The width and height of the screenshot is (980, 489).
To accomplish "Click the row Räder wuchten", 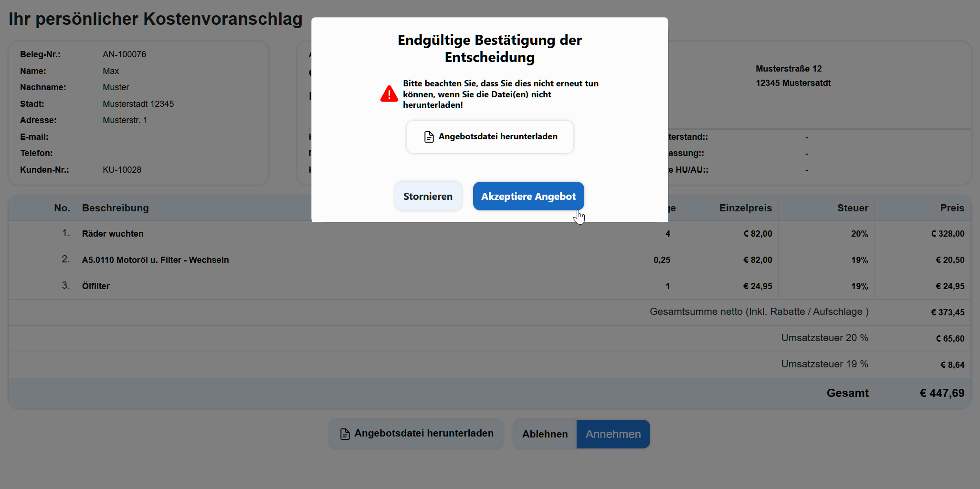I will (490, 234).
